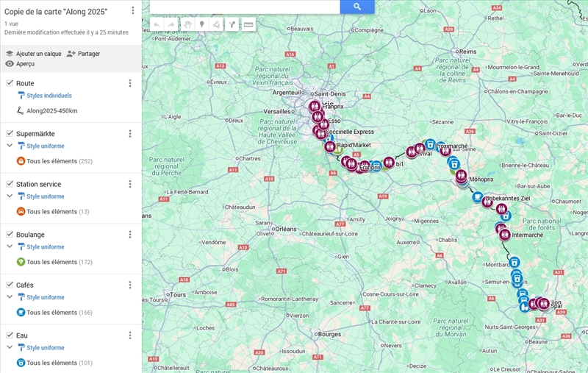Open the map title three-dot menu
Screen dimensions: 588x373
pos(132,11)
